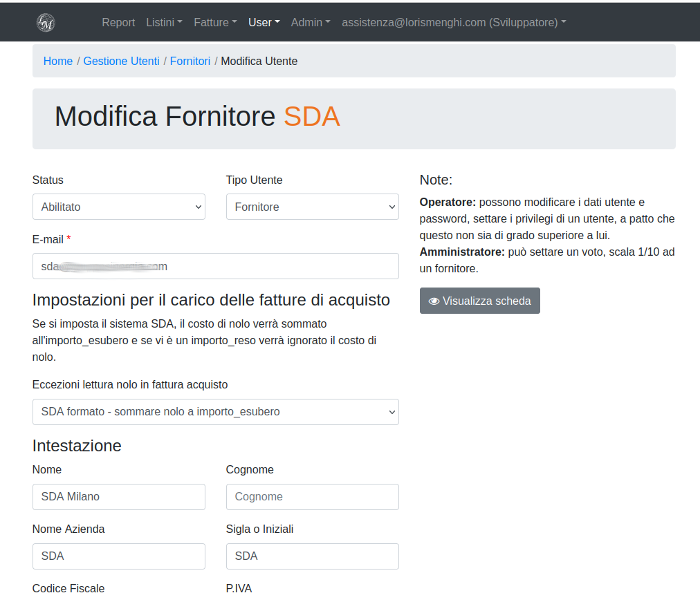
Task: Click the site logo in navbar
Action: (x=46, y=22)
